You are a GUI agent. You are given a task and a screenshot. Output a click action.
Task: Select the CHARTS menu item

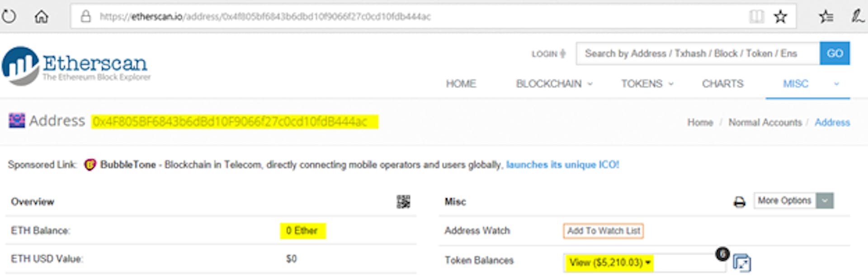pos(722,84)
